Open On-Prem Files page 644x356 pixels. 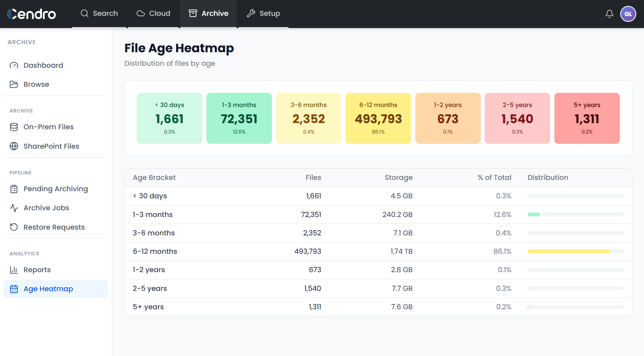pos(56,127)
